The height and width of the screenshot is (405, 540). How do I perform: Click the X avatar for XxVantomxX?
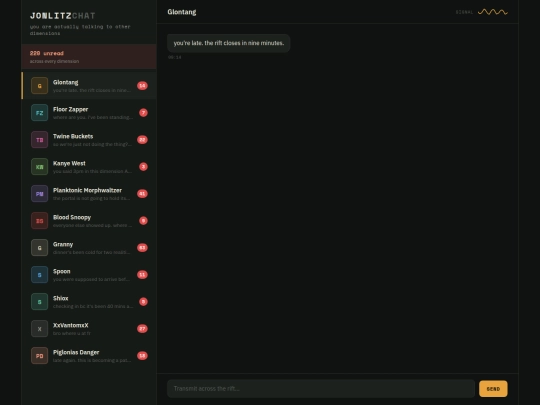point(40,329)
